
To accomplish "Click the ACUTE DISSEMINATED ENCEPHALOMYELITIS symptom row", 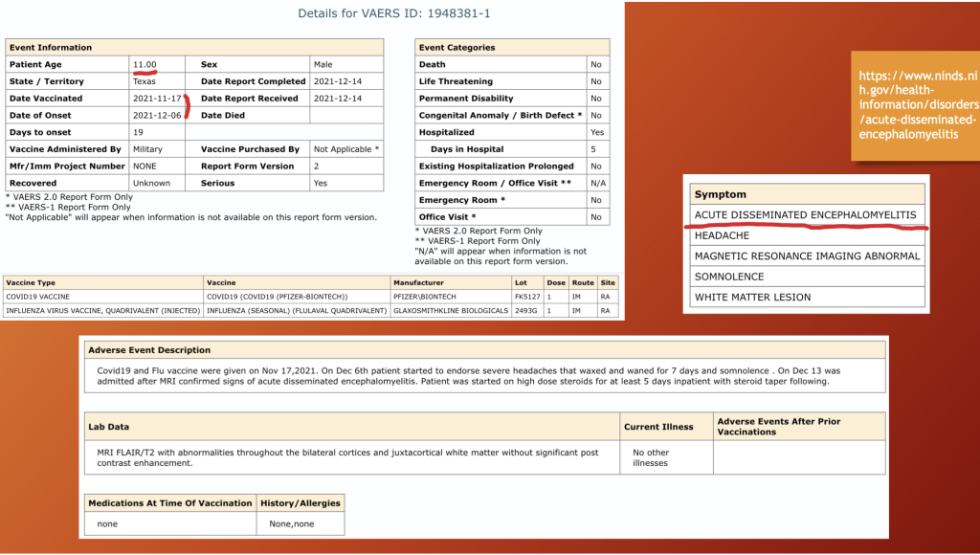I will click(804, 215).
